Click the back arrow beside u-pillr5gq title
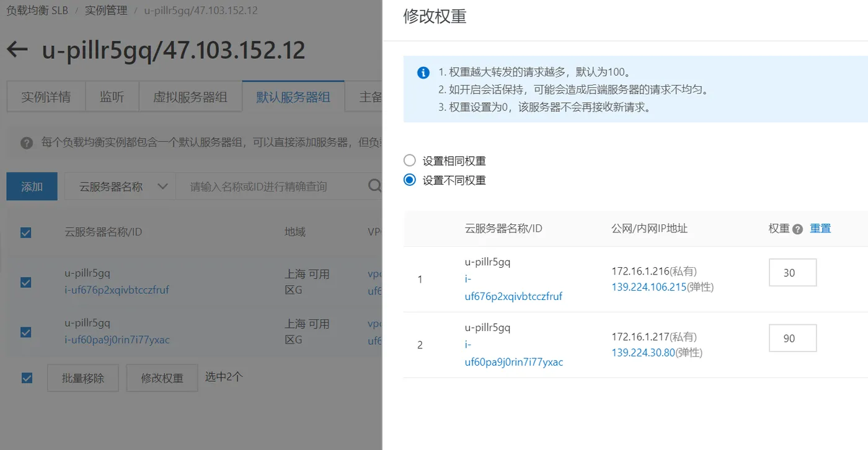This screenshot has height=450, width=868. (17, 50)
